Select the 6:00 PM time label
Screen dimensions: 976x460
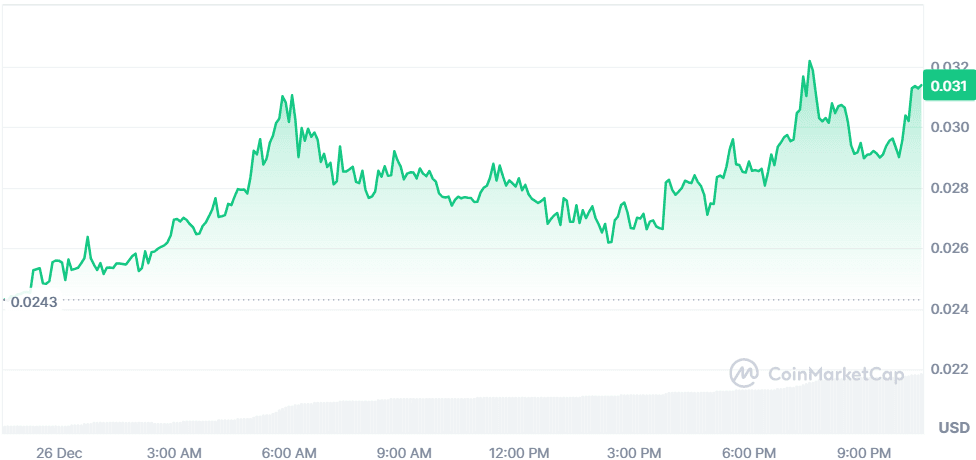(749, 452)
